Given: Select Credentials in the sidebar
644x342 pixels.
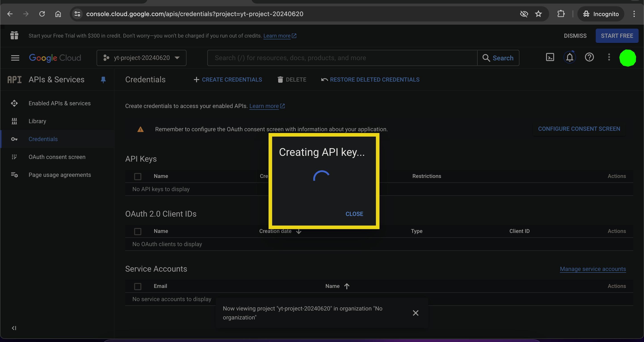Looking at the screenshot, I should click(x=43, y=139).
